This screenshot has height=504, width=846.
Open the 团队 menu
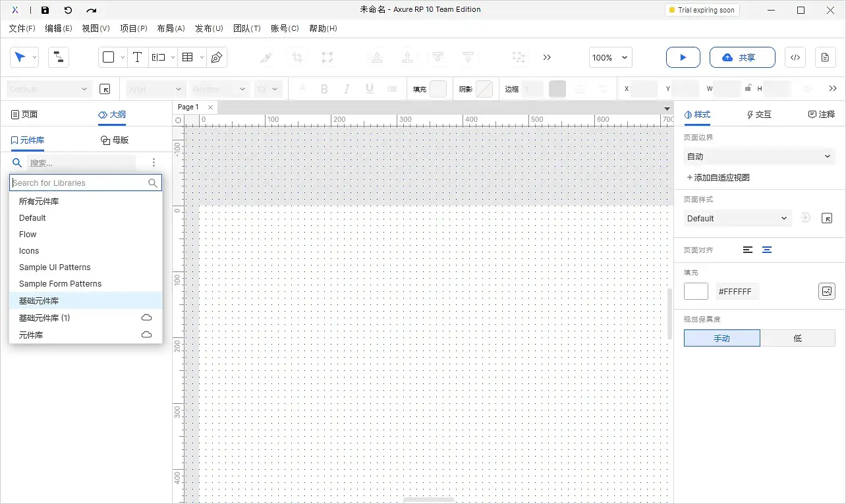click(247, 28)
